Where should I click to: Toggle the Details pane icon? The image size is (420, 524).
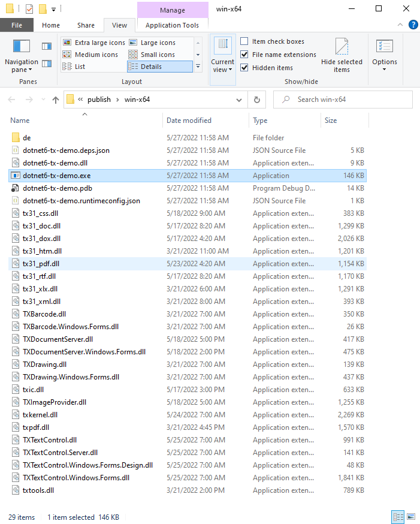(47, 63)
